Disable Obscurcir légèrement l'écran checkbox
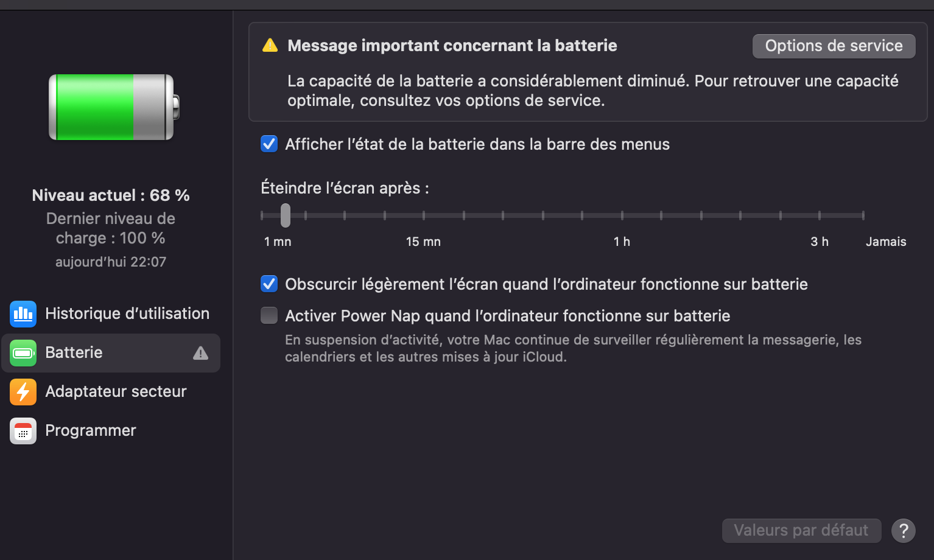The height and width of the screenshot is (560, 934). tap(269, 284)
